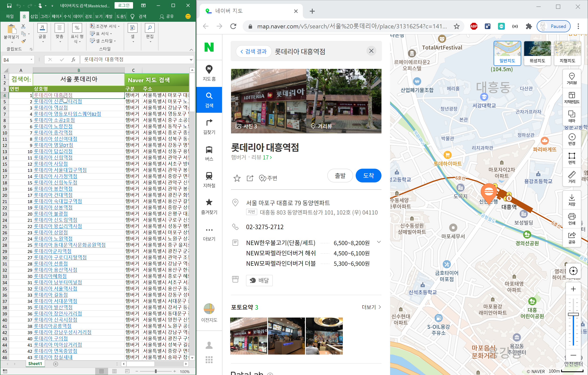Open the 파일 menu in Excel
The height and width of the screenshot is (375, 588).
click(x=10, y=16)
